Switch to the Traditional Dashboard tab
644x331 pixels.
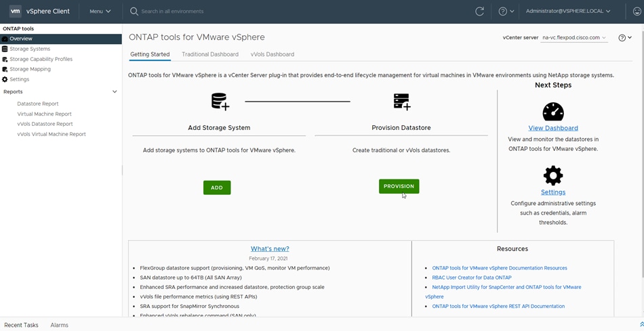tap(210, 54)
